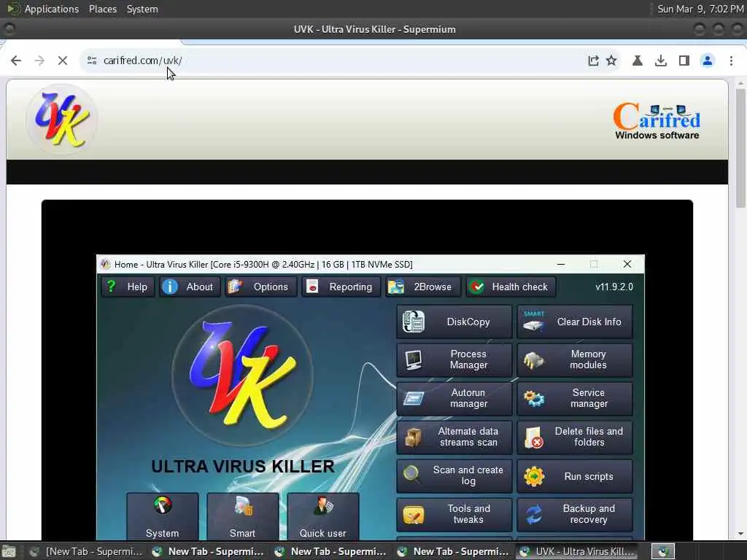Switch to the [New Tab - Supermi... taskbar window
The width and height of the screenshot is (747, 560).
pyautogui.click(x=86, y=551)
